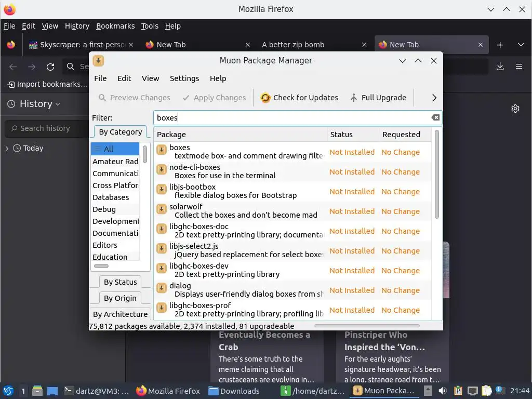Switch to the By Origin tab
Image resolution: width=532 pixels, height=399 pixels.
click(x=120, y=298)
